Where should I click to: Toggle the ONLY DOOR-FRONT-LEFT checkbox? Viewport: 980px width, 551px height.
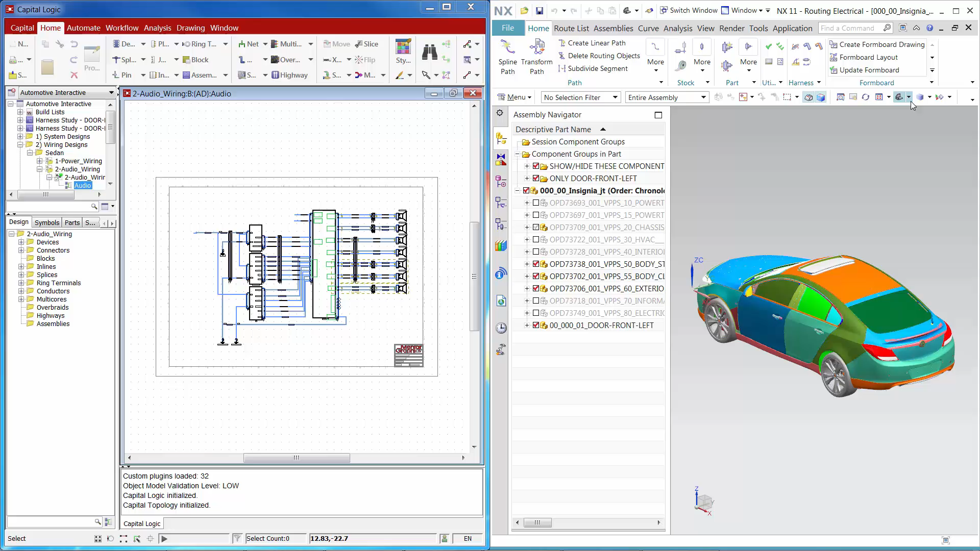click(x=536, y=178)
